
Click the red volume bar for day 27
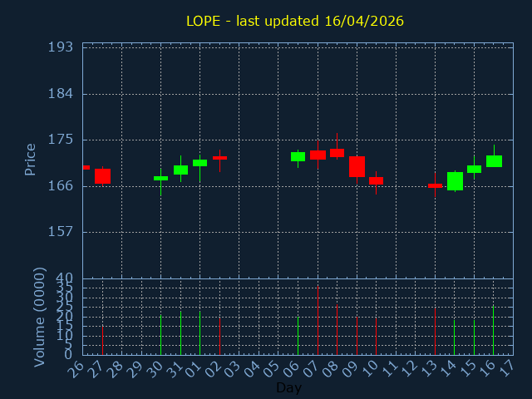102,341
